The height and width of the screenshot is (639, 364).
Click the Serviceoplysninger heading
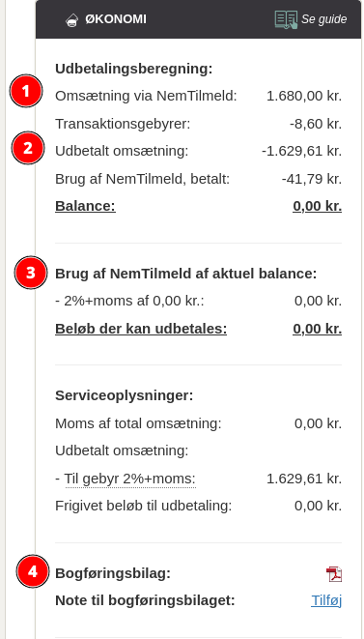(x=125, y=395)
